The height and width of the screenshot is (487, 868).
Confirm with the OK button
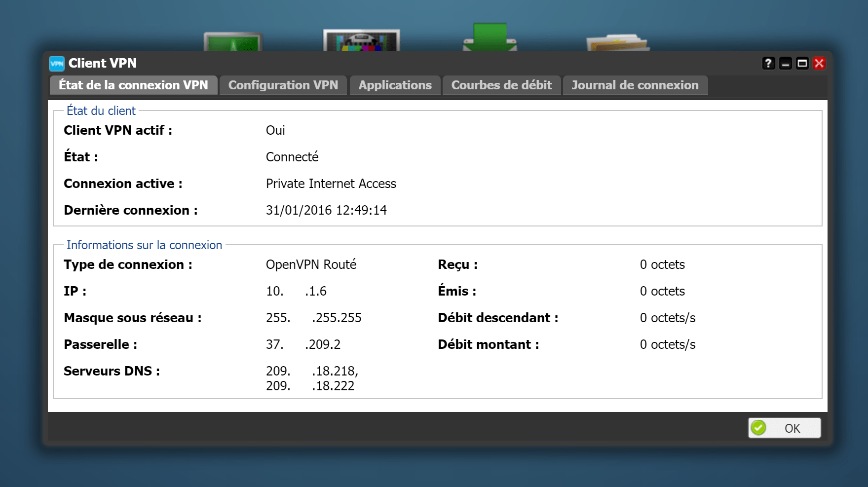(x=784, y=428)
